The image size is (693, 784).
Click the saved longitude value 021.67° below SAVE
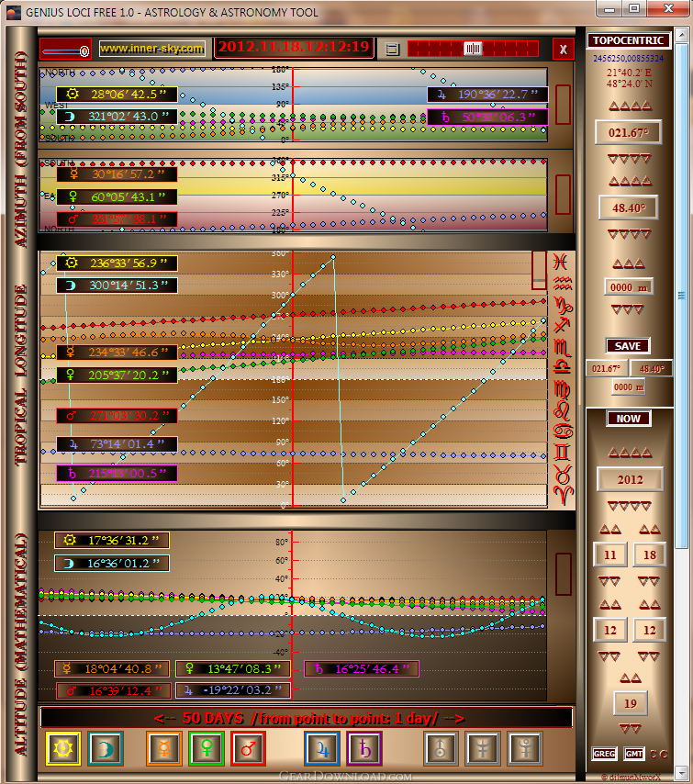[x=606, y=368]
